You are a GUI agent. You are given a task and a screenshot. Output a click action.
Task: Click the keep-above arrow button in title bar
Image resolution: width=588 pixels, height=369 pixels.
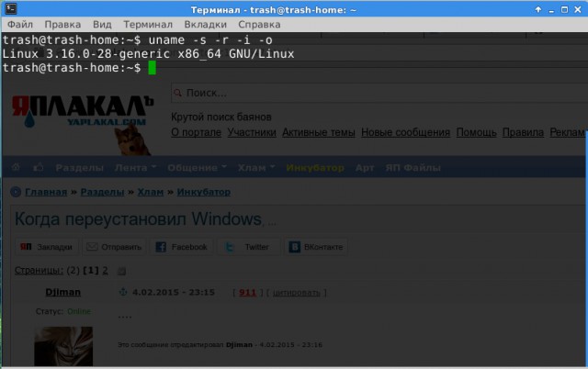[538, 10]
